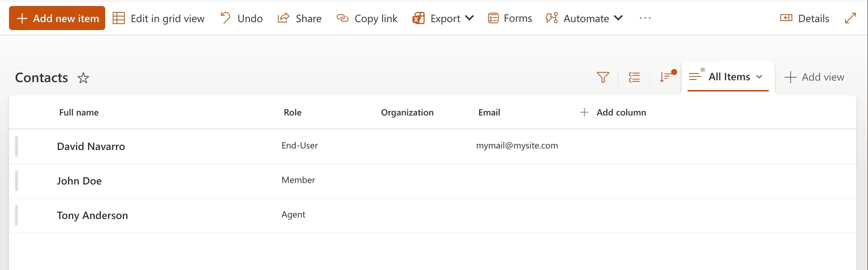Click the expand to full screen icon

(850, 18)
